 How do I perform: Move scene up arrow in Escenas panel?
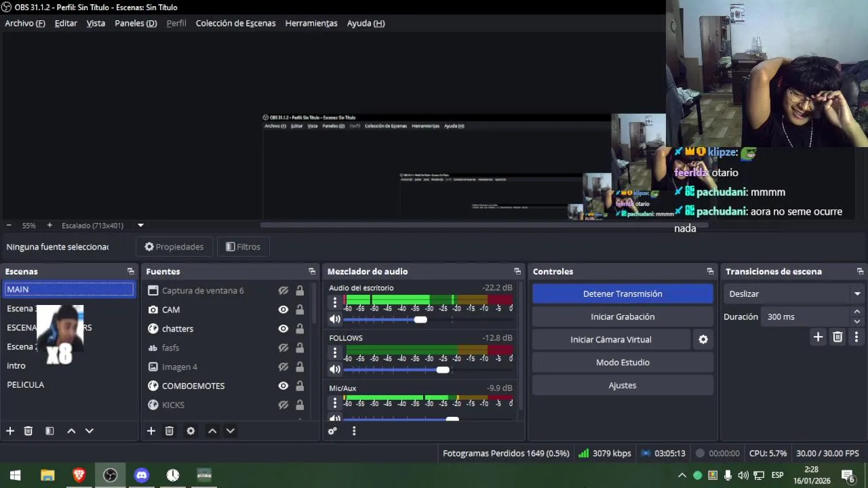[x=71, y=430]
